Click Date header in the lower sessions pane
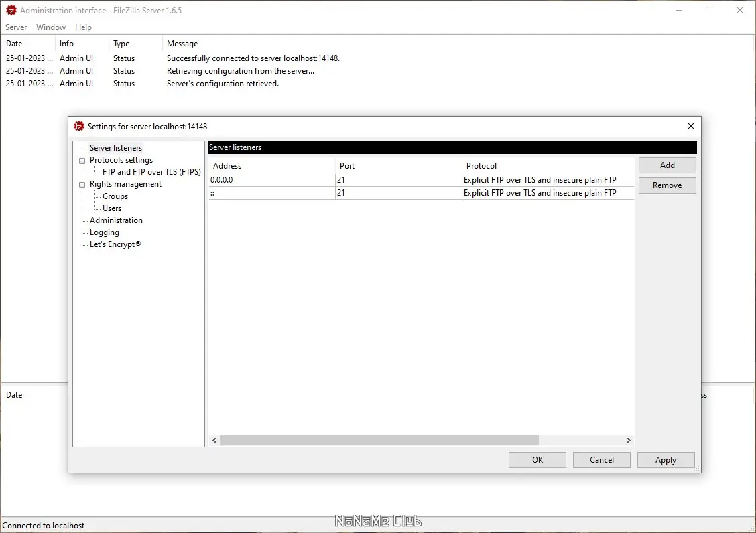756x533 pixels. click(14, 394)
